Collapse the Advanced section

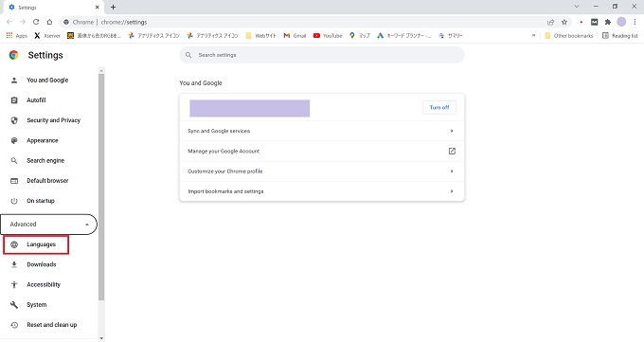[48, 225]
